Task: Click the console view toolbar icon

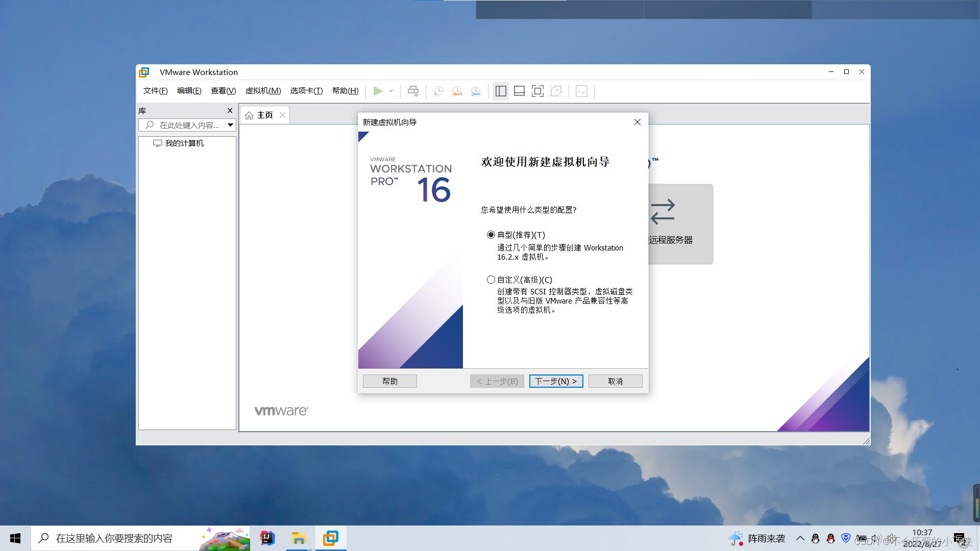Action: point(581,91)
